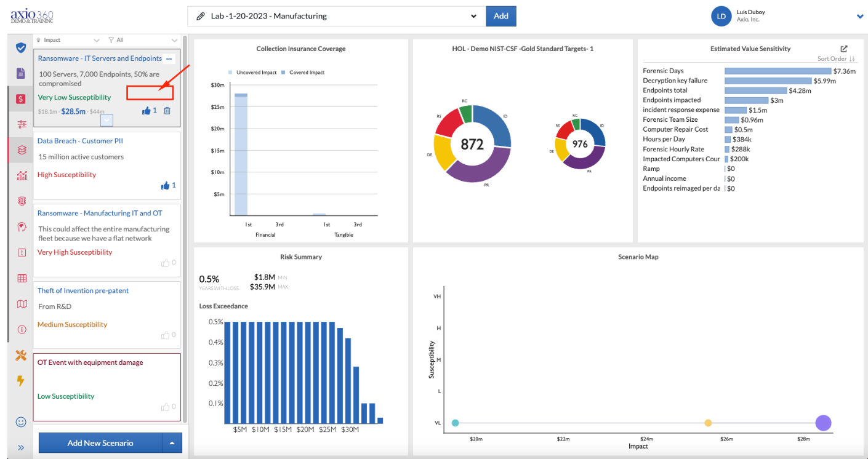
Task: Click the purple bubble on Scenario Map
Action: [x=823, y=423]
